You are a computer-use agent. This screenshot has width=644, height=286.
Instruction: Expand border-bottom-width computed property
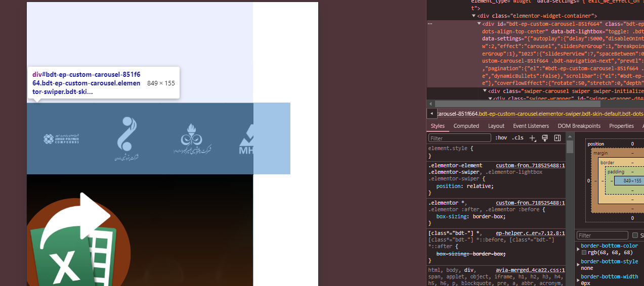tap(578, 279)
